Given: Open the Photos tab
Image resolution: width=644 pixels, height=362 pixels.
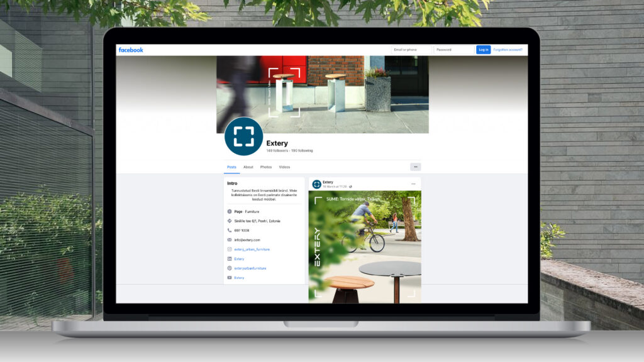Looking at the screenshot, I should 266,167.
